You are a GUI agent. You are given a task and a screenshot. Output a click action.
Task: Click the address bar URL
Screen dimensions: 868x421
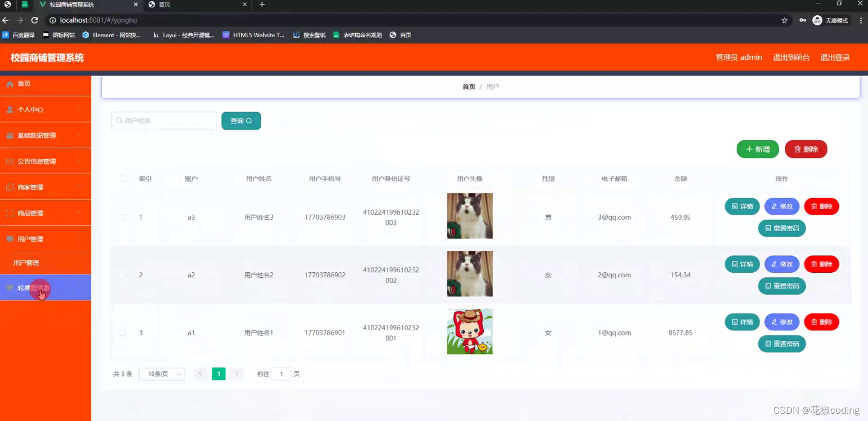click(x=99, y=20)
